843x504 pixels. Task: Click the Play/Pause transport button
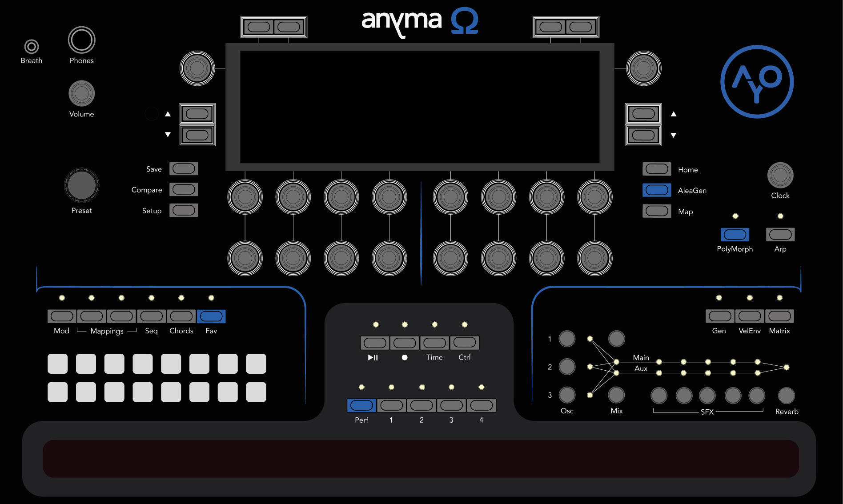[375, 343]
